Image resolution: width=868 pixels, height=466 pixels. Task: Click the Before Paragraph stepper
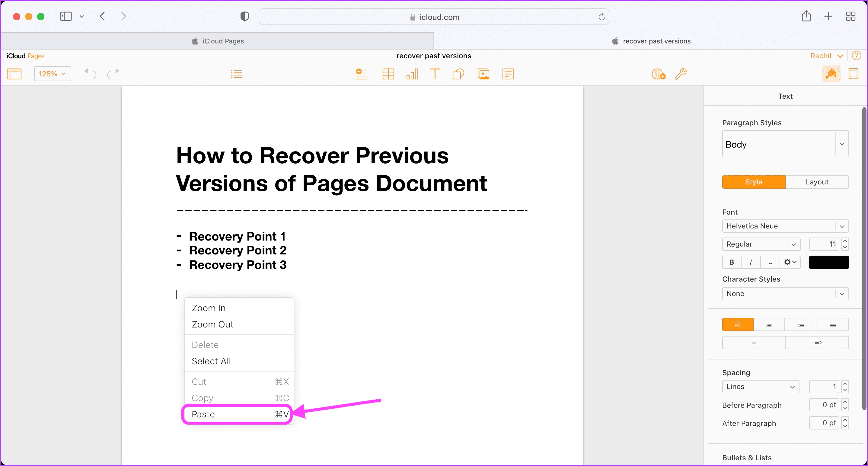tap(845, 405)
